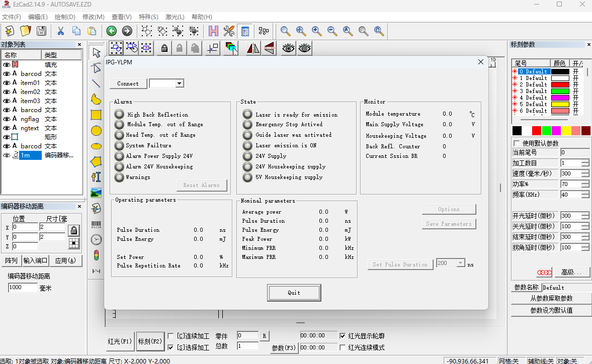The image size is (592, 364).
Task: Click the green Undo arrow icon
Action: 111,31
